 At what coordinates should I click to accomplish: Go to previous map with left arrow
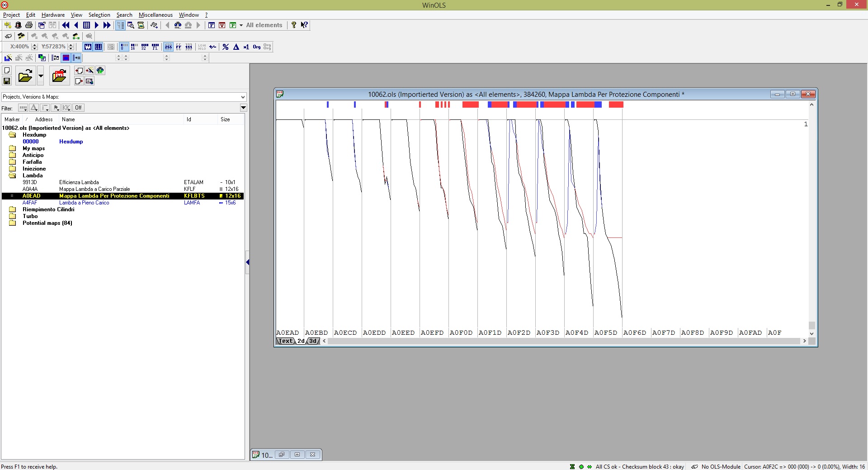coord(76,25)
